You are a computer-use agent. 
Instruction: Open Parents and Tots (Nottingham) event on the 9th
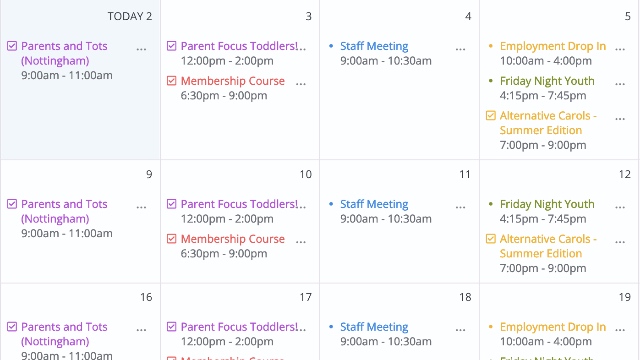click(64, 211)
